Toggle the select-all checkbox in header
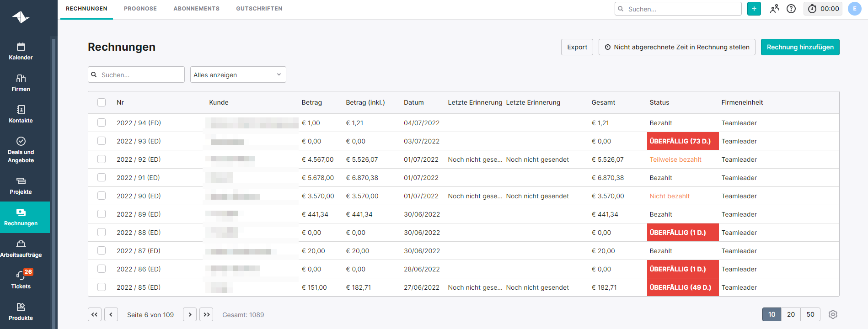The image size is (868, 329). click(102, 102)
